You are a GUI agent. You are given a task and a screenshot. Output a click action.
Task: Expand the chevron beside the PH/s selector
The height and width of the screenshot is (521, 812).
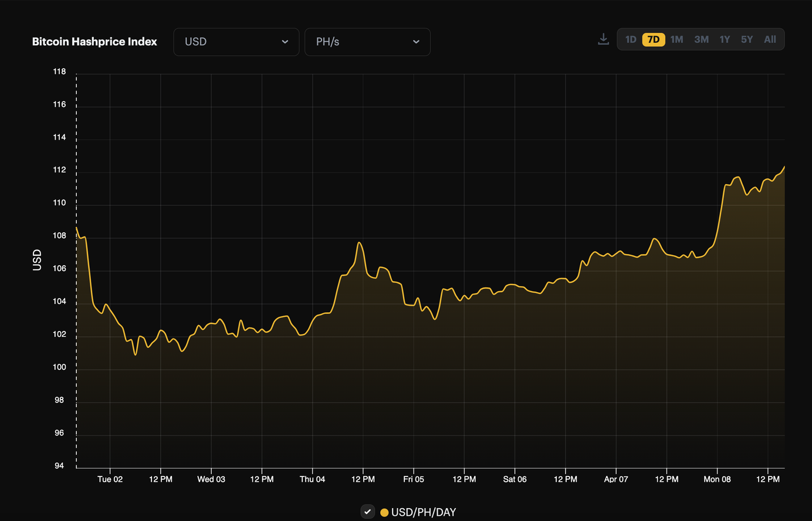coord(416,42)
